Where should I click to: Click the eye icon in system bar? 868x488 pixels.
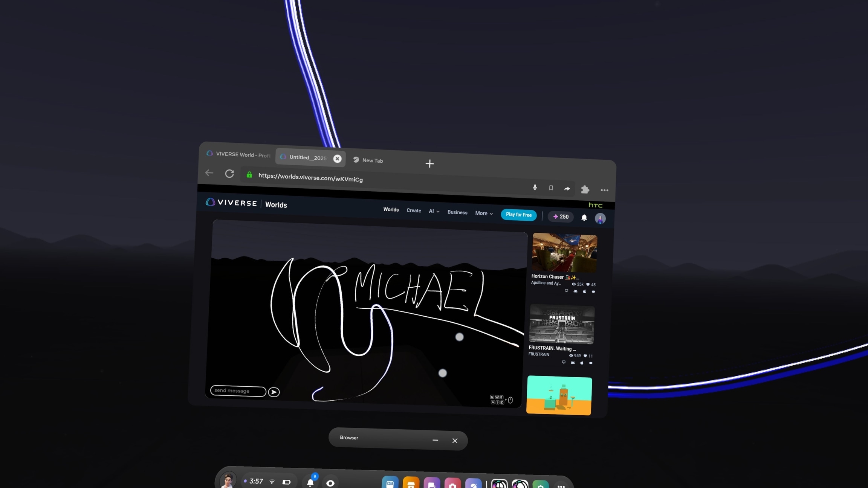tap(331, 483)
